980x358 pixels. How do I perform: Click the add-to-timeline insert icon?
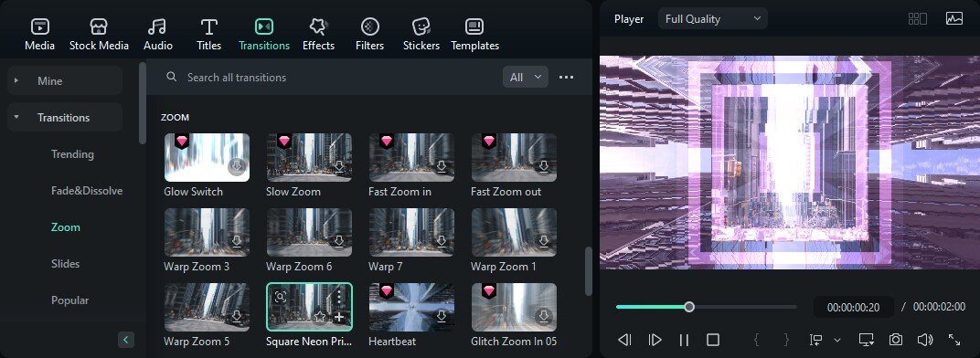[815, 340]
